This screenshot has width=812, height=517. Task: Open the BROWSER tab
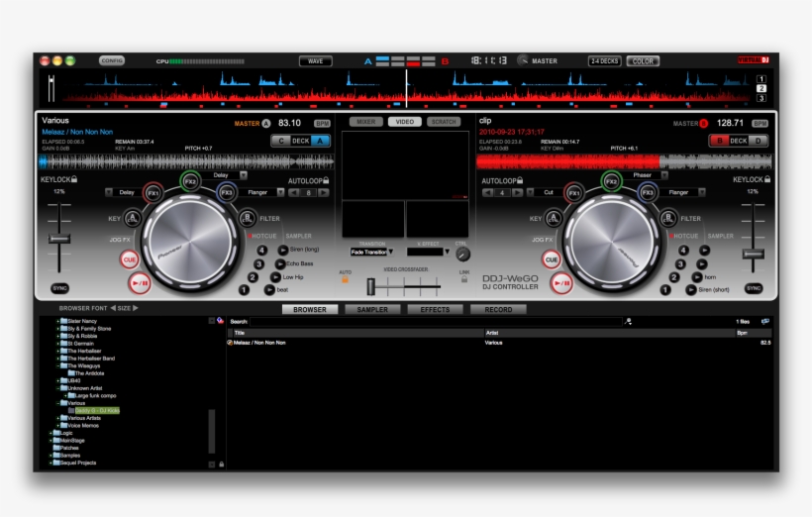click(x=310, y=309)
